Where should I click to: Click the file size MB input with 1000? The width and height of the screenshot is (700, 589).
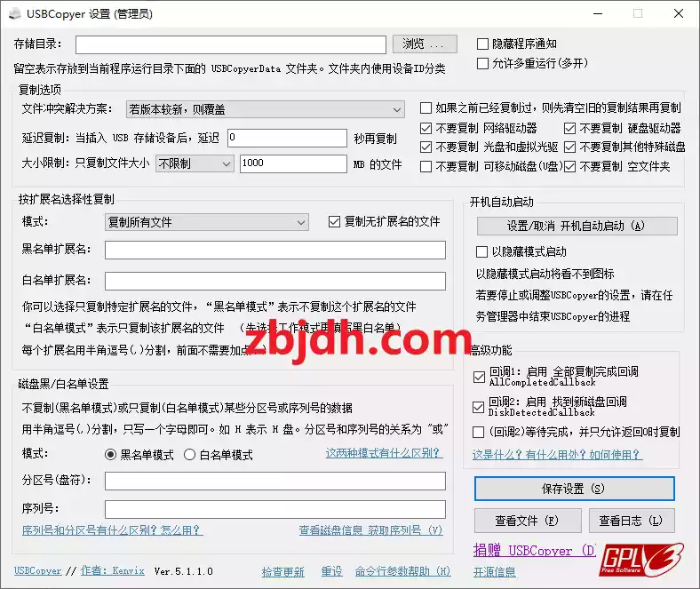[293, 163]
